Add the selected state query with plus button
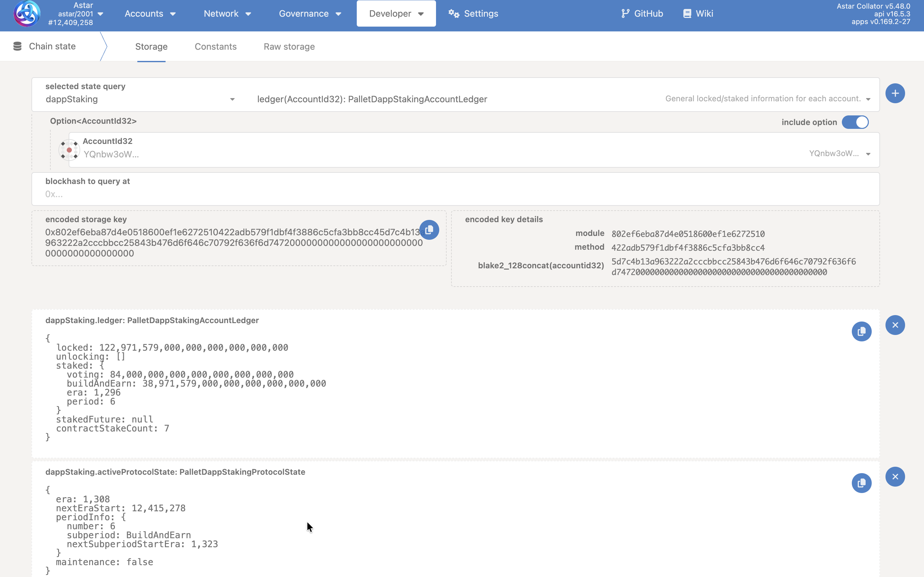This screenshot has width=924, height=577. [x=894, y=94]
